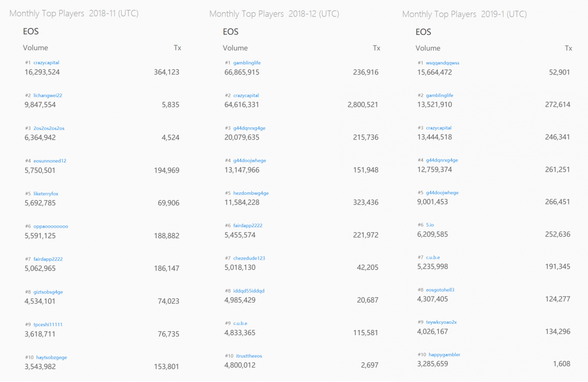Click volume value 6,209,585
The image size is (588, 382).
tap(433, 234)
